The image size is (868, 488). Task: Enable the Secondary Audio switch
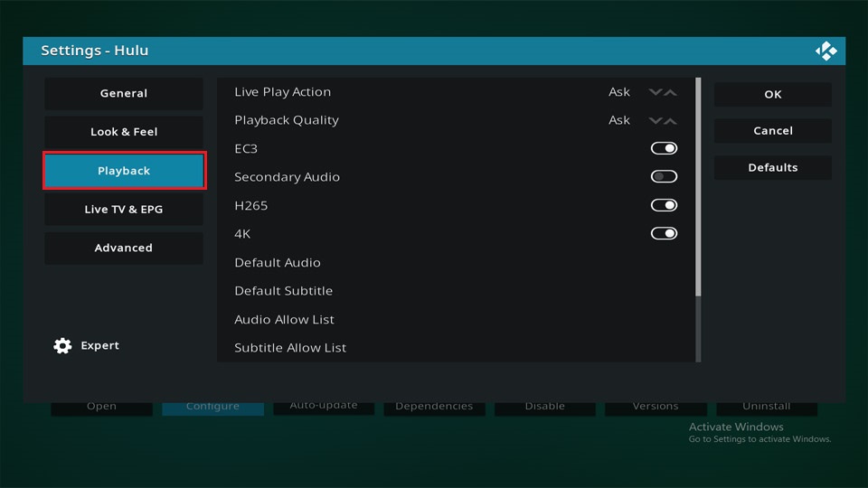click(x=664, y=176)
